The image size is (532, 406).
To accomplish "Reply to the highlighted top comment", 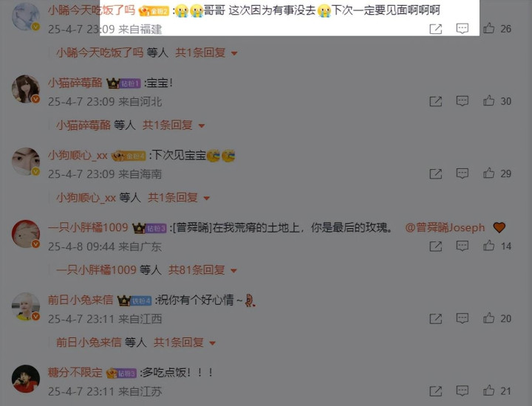I will (462, 29).
